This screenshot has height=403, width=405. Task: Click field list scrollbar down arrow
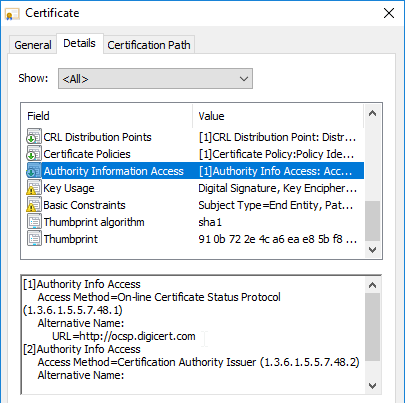click(373, 250)
